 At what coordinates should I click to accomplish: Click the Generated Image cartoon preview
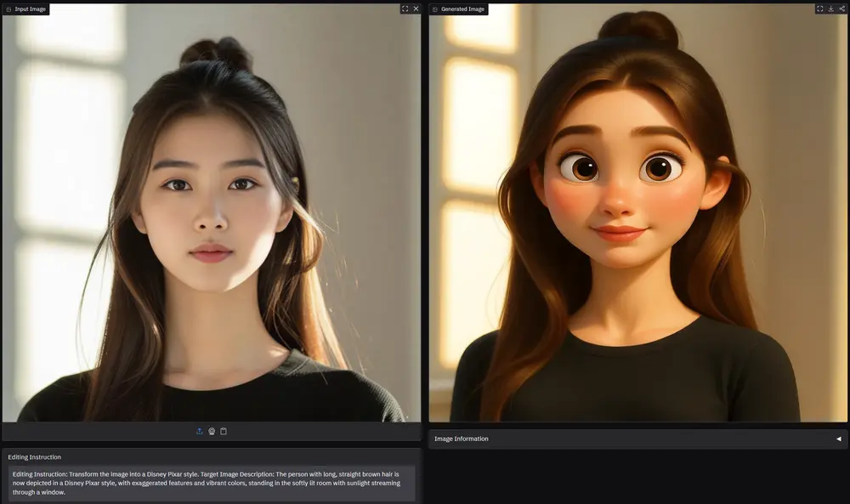pos(638,213)
